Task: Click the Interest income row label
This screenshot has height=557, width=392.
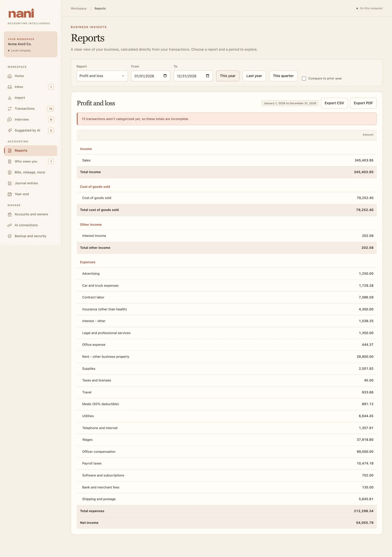Action: pyautogui.click(x=94, y=236)
